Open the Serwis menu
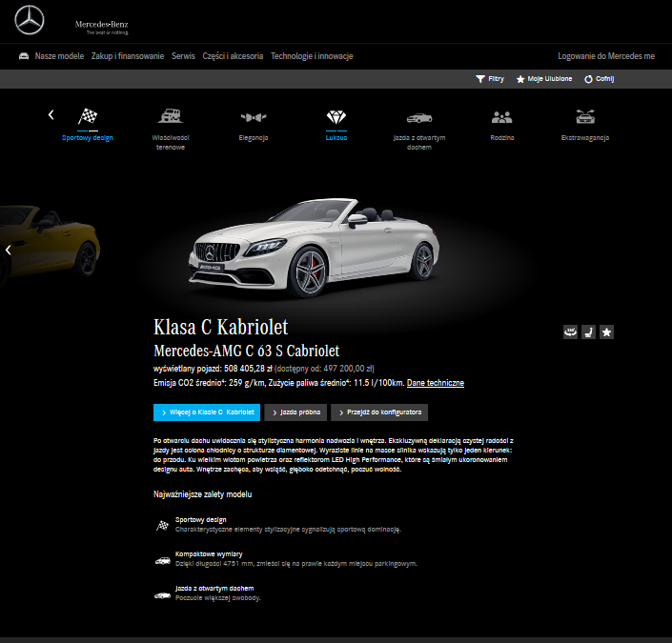Screen dimensions: 672x643 (x=183, y=56)
